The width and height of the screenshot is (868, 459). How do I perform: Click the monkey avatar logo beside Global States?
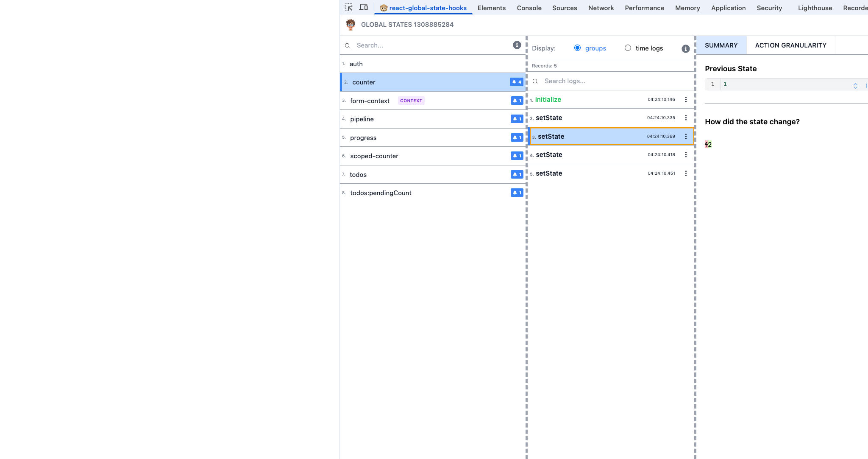351,25
